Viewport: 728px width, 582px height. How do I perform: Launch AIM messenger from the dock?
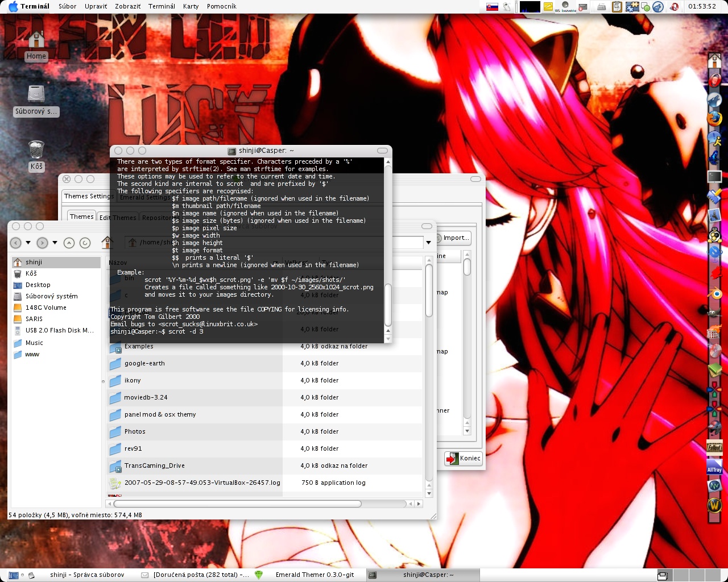point(715,138)
